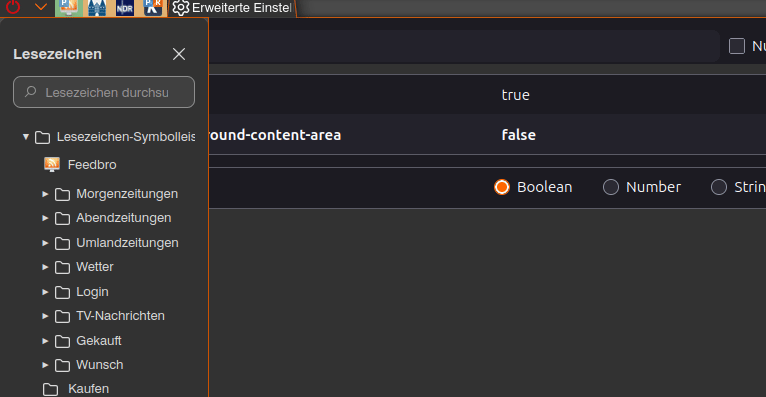
Task: Tick the checkbox next to the search bar
Action: [x=737, y=46]
